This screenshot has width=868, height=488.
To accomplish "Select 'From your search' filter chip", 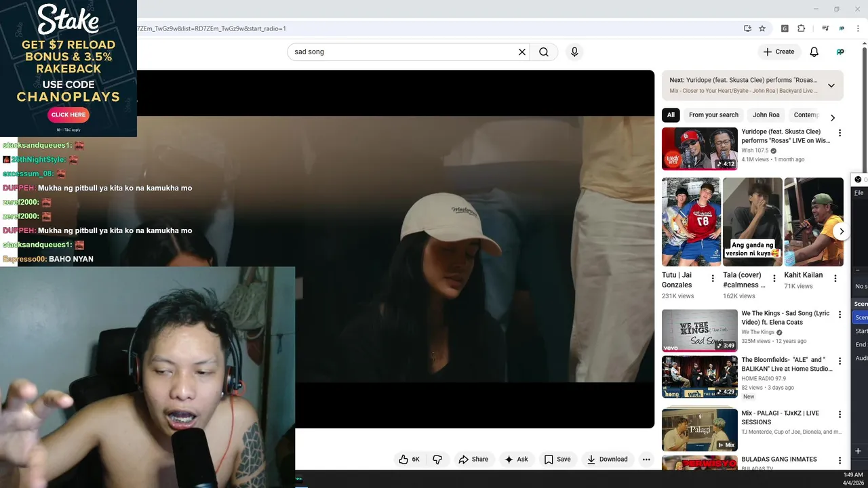I will [713, 115].
